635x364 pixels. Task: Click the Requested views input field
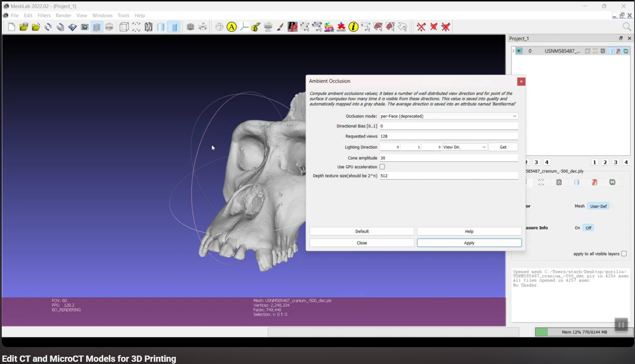[448, 137]
